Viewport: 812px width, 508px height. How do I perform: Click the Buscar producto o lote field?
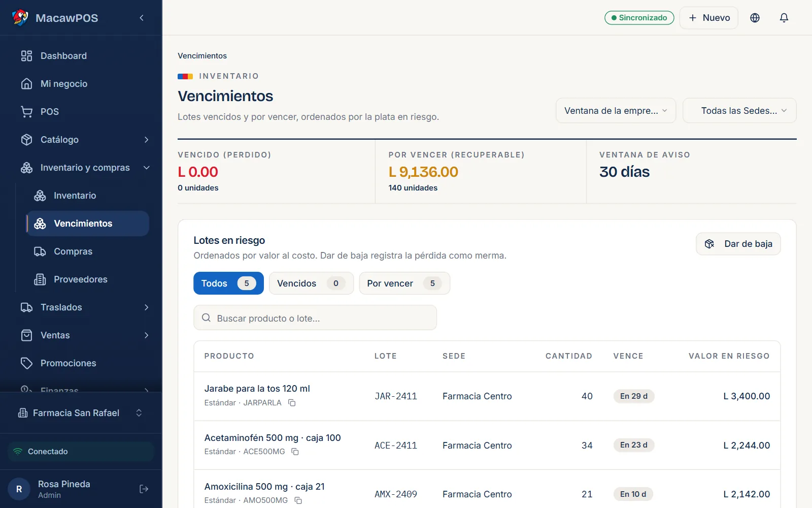click(315, 317)
